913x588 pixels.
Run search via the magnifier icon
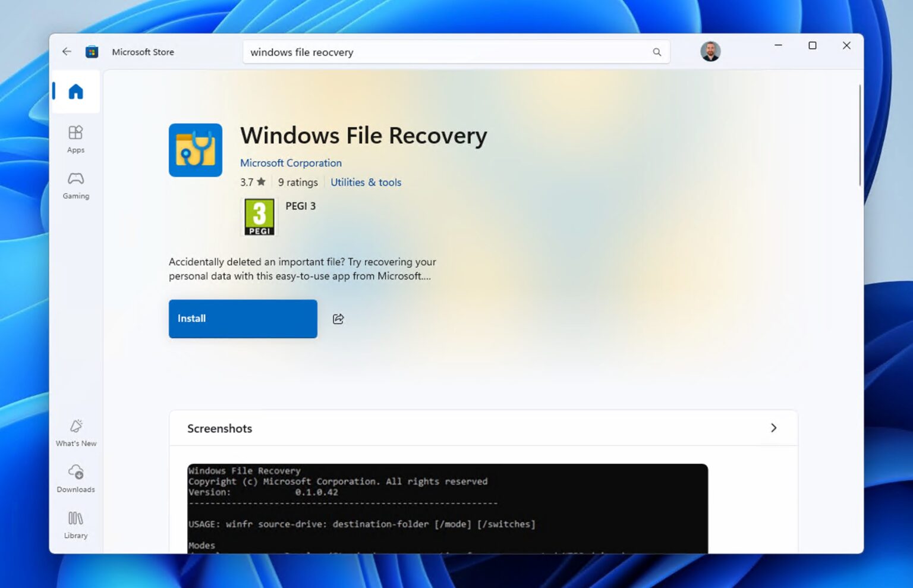[657, 52]
